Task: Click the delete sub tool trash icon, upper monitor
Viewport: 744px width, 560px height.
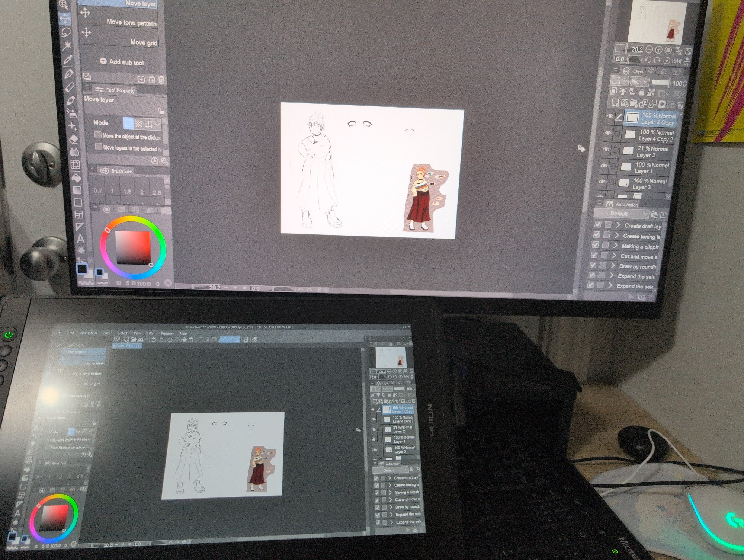Action: 161,80
